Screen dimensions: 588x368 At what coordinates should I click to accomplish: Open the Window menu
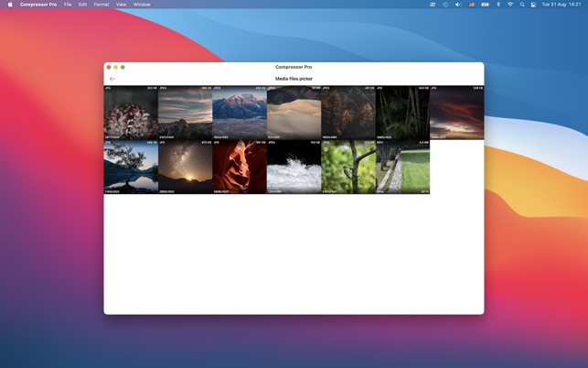click(142, 5)
